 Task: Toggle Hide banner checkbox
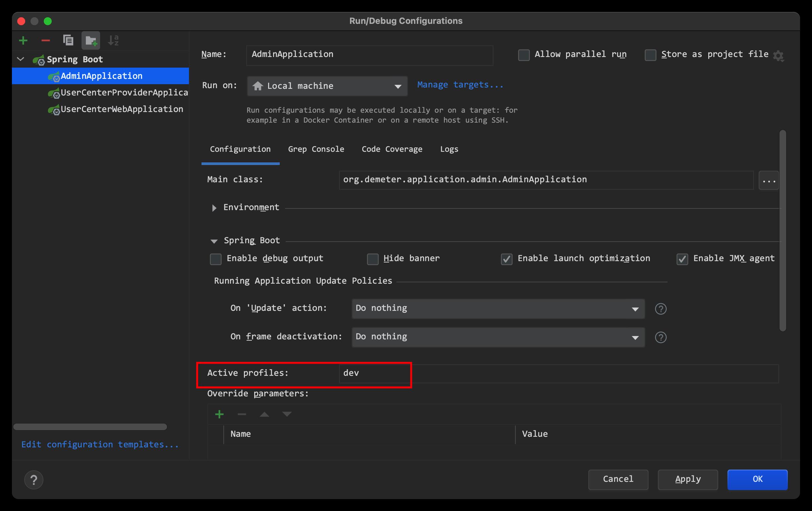(371, 258)
